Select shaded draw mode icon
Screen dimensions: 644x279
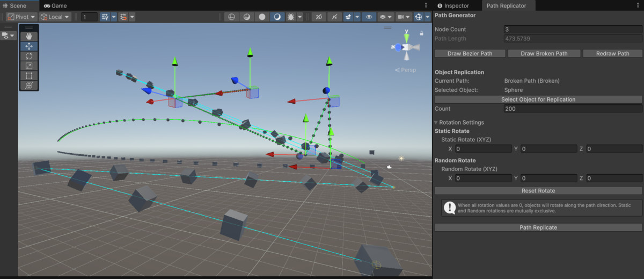(x=277, y=17)
